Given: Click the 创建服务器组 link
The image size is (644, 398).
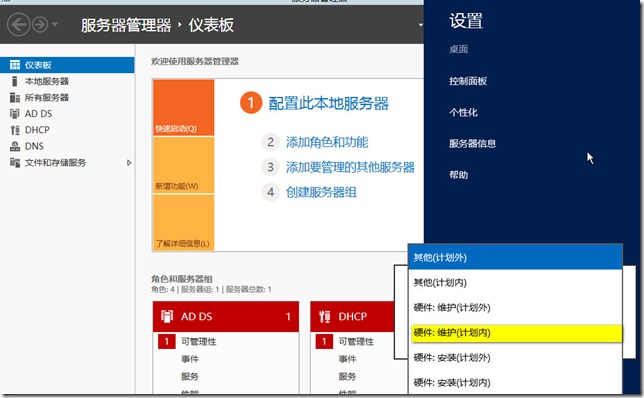Looking at the screenshot, I should (321, 192).
